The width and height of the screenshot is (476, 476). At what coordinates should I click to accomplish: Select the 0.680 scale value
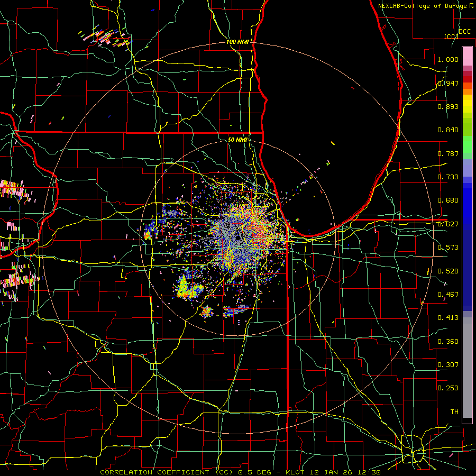click(448, 200)
